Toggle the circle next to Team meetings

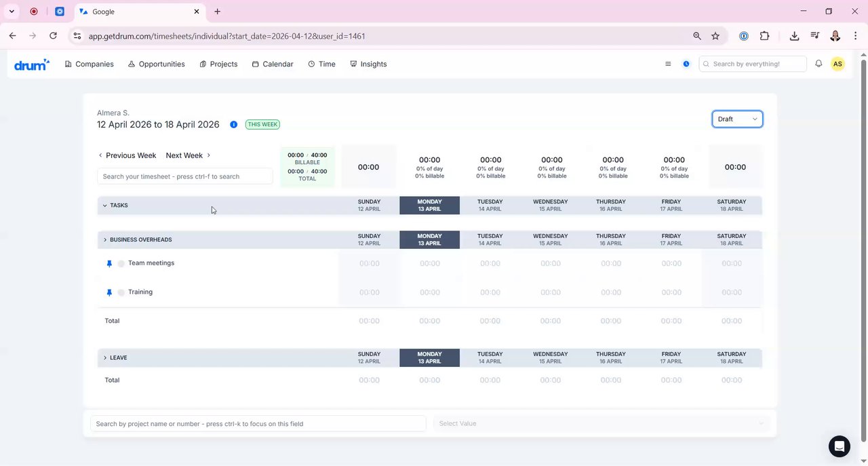point(121,264)
